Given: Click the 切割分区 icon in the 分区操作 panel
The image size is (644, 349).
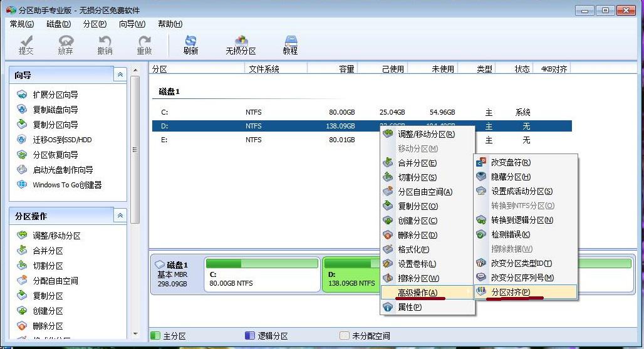Looking at the screenshot, I should click(x=22, y=265).
